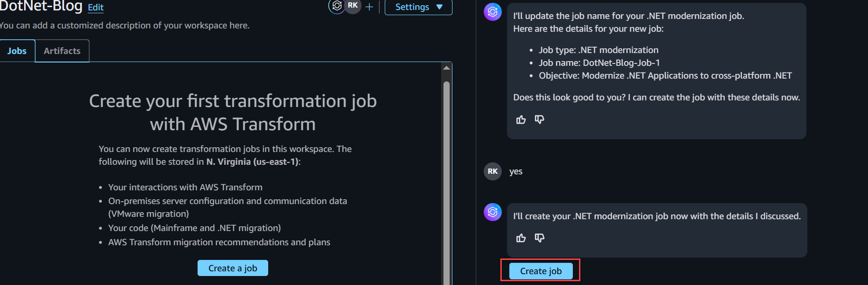
Task: Click the AWS Transform agent avatar in the header
Action: pyautogui.click(x=337, y=6)
